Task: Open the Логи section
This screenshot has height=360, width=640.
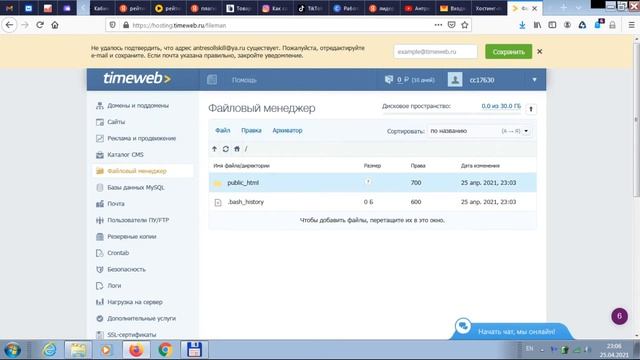Action: pyautogui.click(x=114, y=286)
